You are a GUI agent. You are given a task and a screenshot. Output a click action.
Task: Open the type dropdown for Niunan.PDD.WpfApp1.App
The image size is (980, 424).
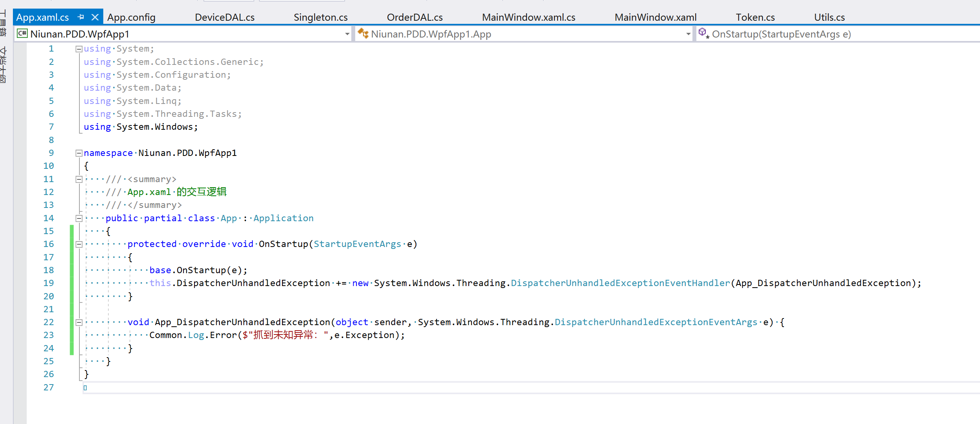(688, 34)
